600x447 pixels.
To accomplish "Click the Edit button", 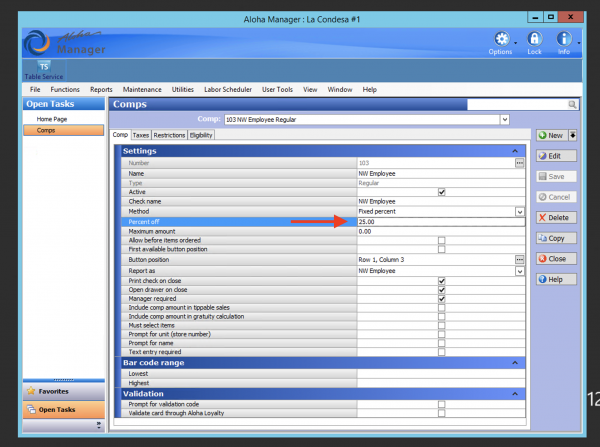I will [x=556, y=156].
